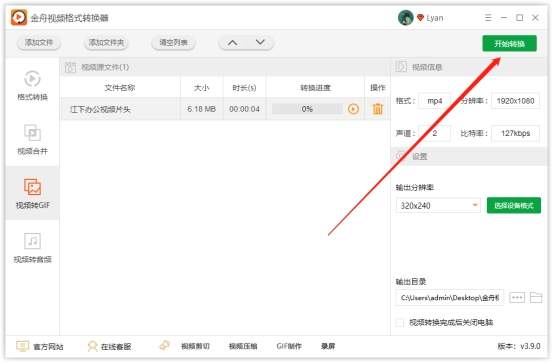The image size is (553, 364).
Task: Click the 大小 column header
Action: pos(201,87)
